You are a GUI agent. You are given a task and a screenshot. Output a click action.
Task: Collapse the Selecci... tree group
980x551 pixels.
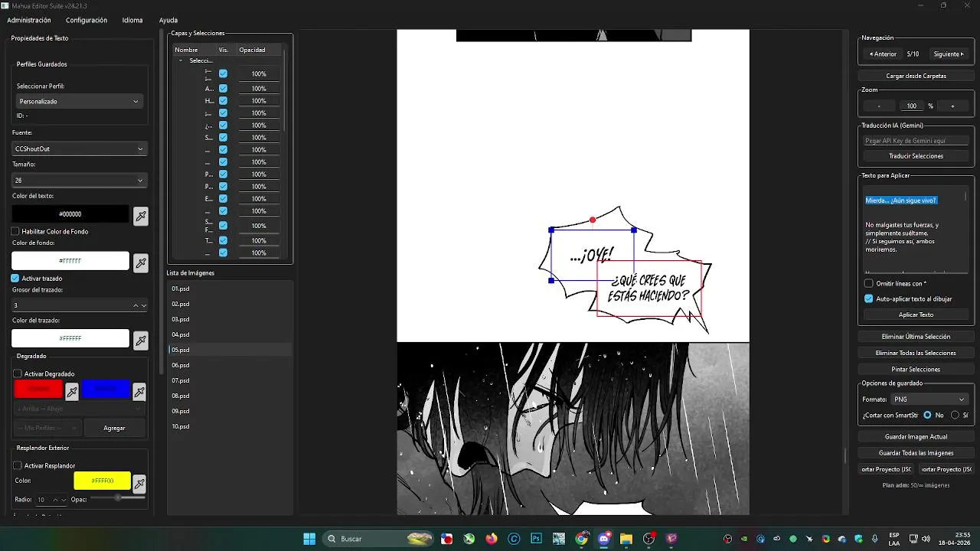click(181, 60)
